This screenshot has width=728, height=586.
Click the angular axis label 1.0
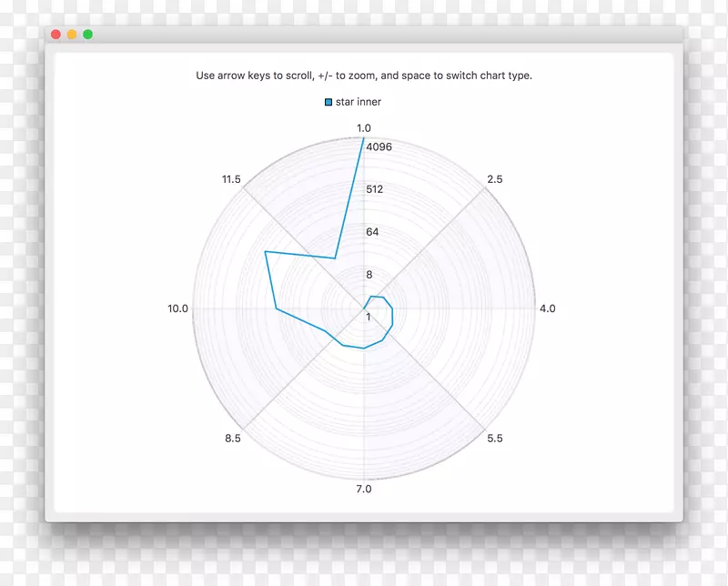coord(363,128)
